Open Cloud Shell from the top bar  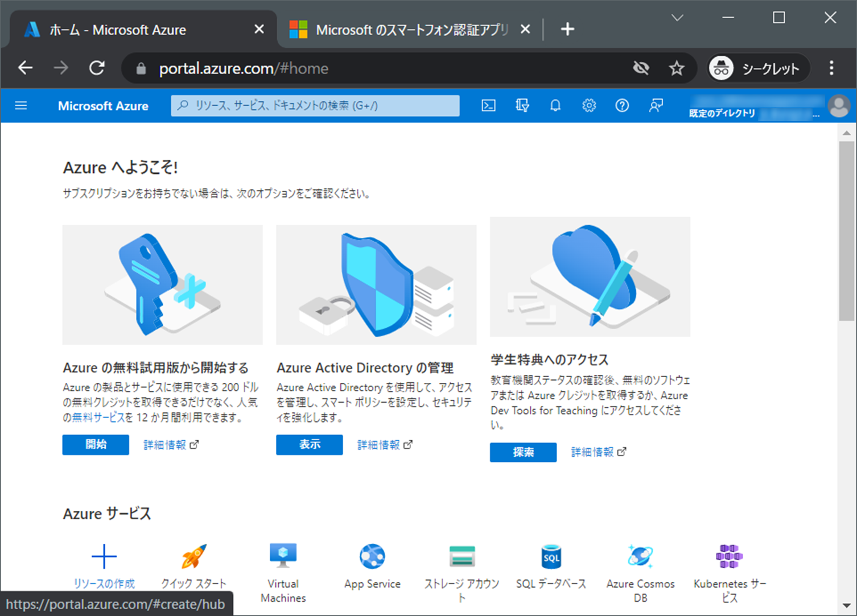[489, 105]
